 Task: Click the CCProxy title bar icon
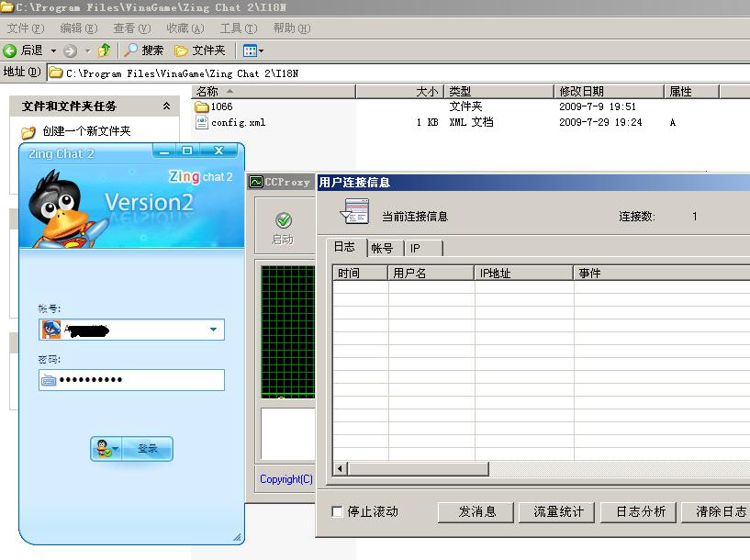click(256, 182)
